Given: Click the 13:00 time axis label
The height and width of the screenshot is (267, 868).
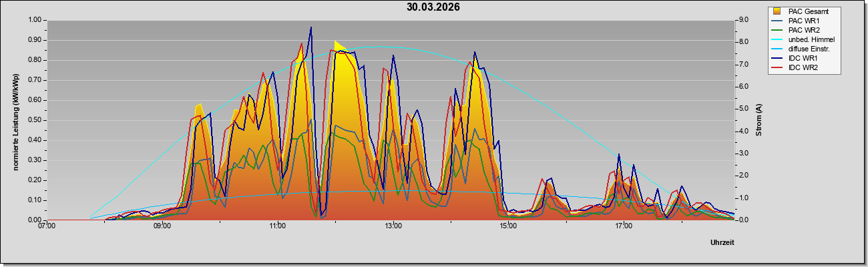Looking at the screenshot, I should coord(393,226).
